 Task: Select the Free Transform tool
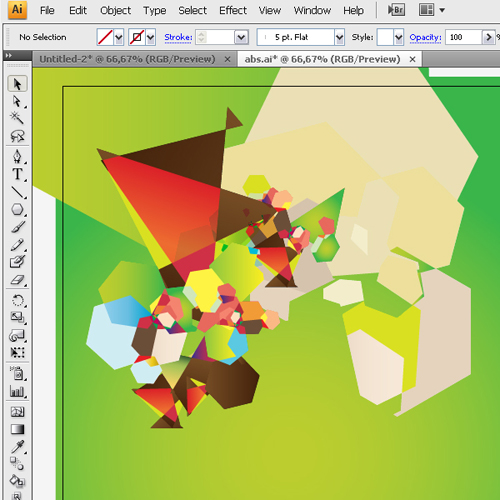pyautogui.click(x=17, y=352)
